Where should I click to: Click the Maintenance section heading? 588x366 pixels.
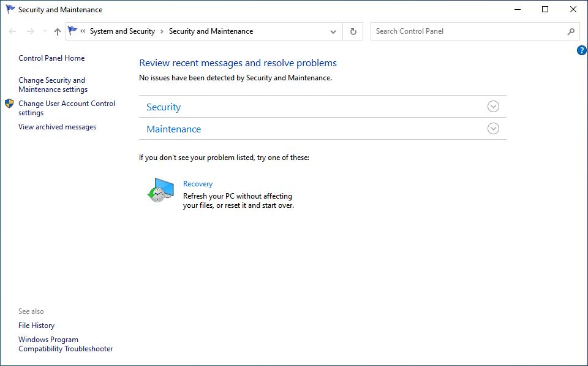pyautogui.click(x=173, y=129)
